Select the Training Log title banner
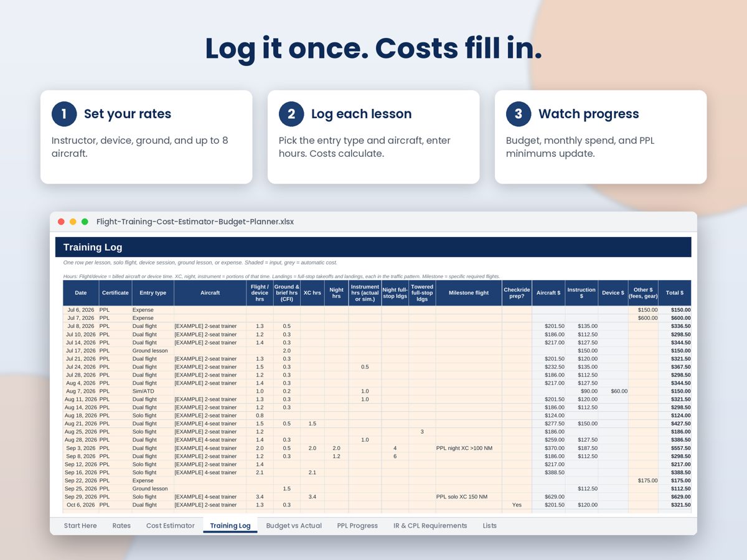 point(374,247)
